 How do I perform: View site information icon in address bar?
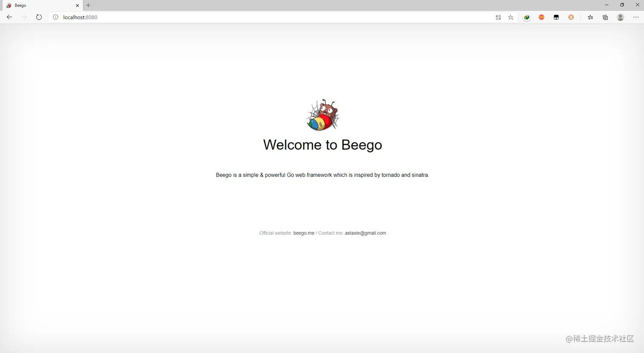coord(55,17)
